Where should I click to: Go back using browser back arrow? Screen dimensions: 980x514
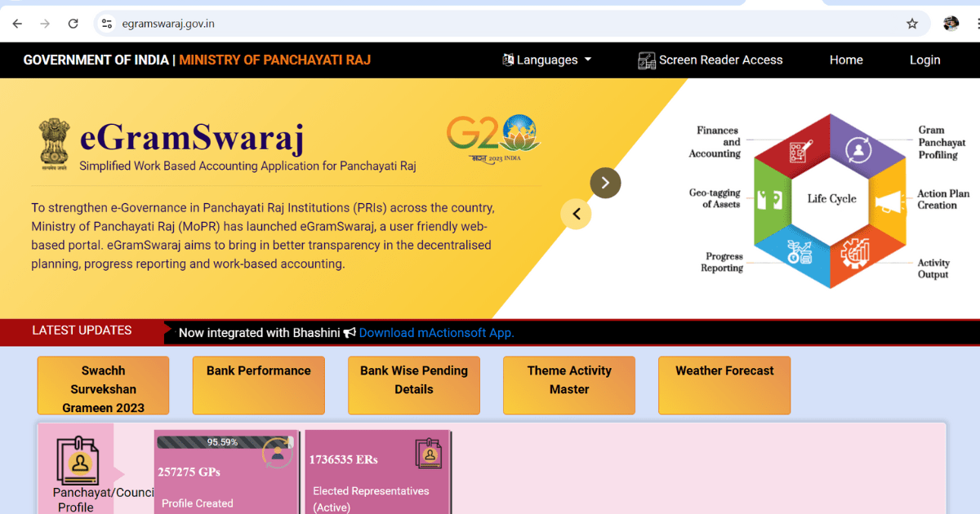point(17,24)
